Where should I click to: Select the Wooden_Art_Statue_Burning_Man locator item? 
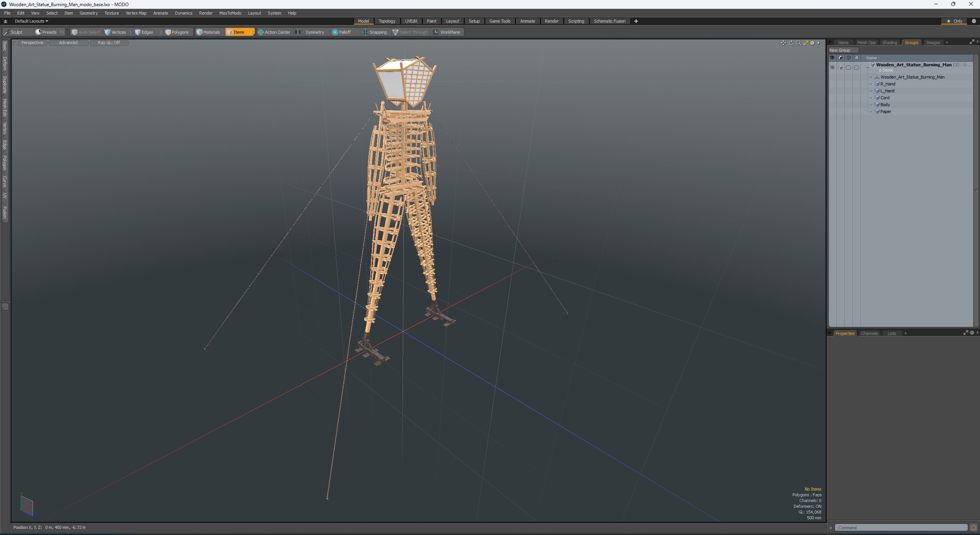coord(912,77)
